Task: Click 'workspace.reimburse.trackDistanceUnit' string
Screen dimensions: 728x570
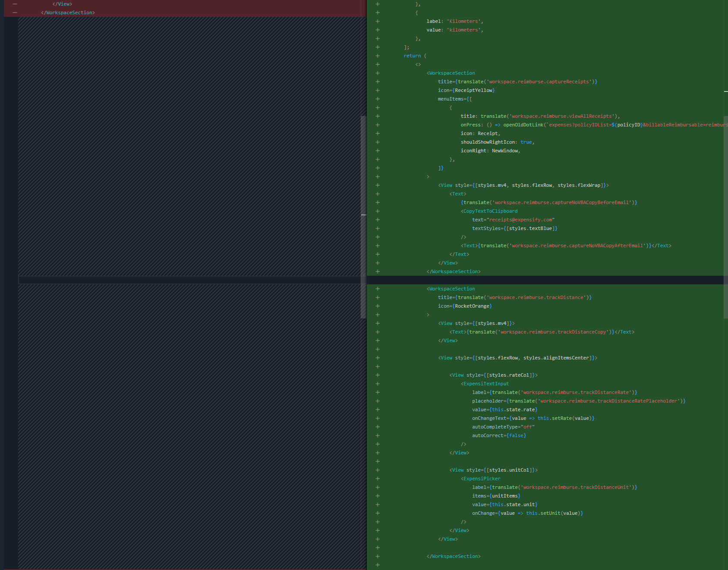Action: coord(576,487)
